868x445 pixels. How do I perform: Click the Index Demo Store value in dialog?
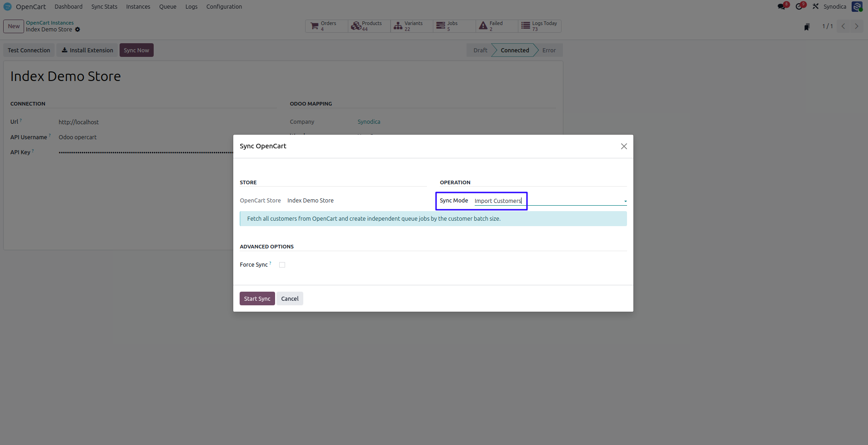tap(311, 200)
